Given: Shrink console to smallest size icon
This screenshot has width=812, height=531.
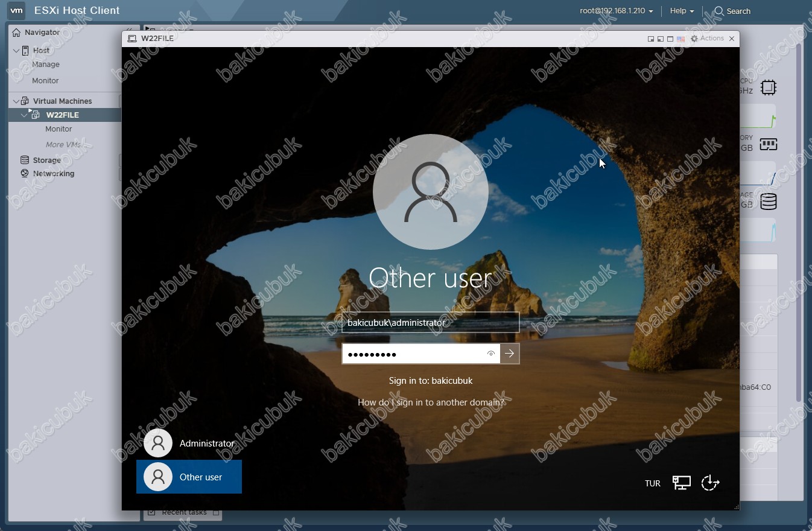Looking at the screenshot, I should [x=651, y=39].
